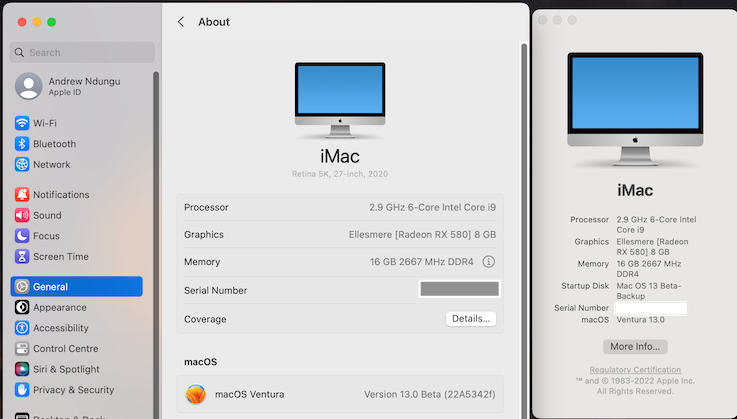Click the Accessibility label text
The image size is (737, 419).
(x=61, y=328)
